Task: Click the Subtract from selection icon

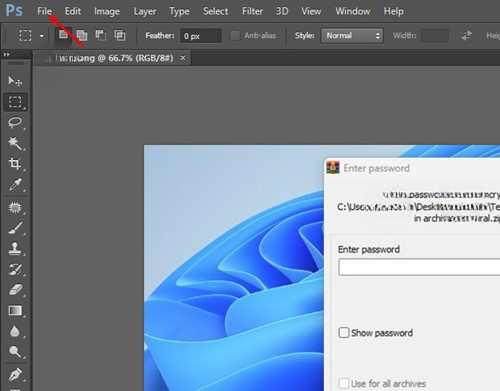Action: pos(101,35)
